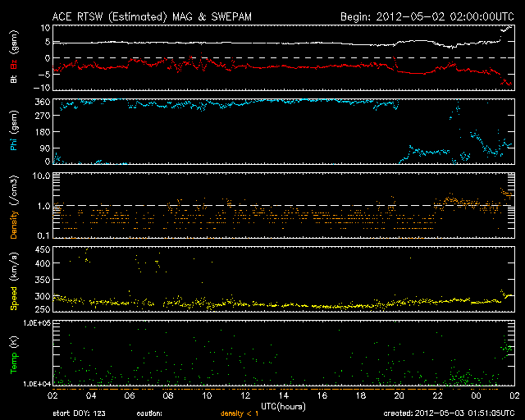The height and width of the screenshot is (420, 525).
Task: Click the white "Bt" axis label
Action: pyautogui.click(x=14, y=79)
